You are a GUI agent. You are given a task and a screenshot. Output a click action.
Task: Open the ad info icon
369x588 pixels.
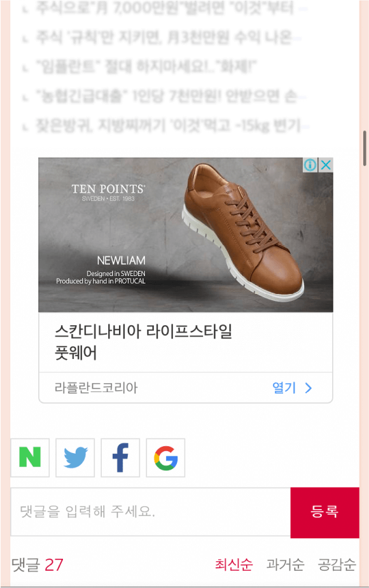(310, 165)
